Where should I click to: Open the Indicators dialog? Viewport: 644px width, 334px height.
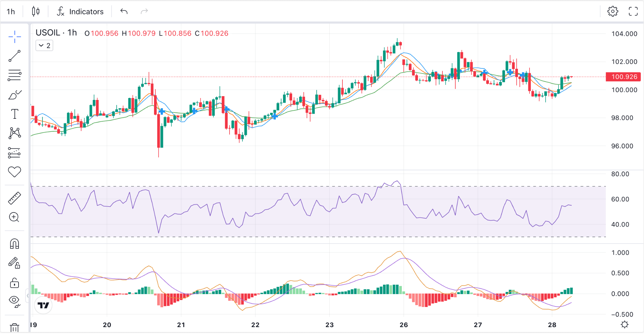coord(80,12)
